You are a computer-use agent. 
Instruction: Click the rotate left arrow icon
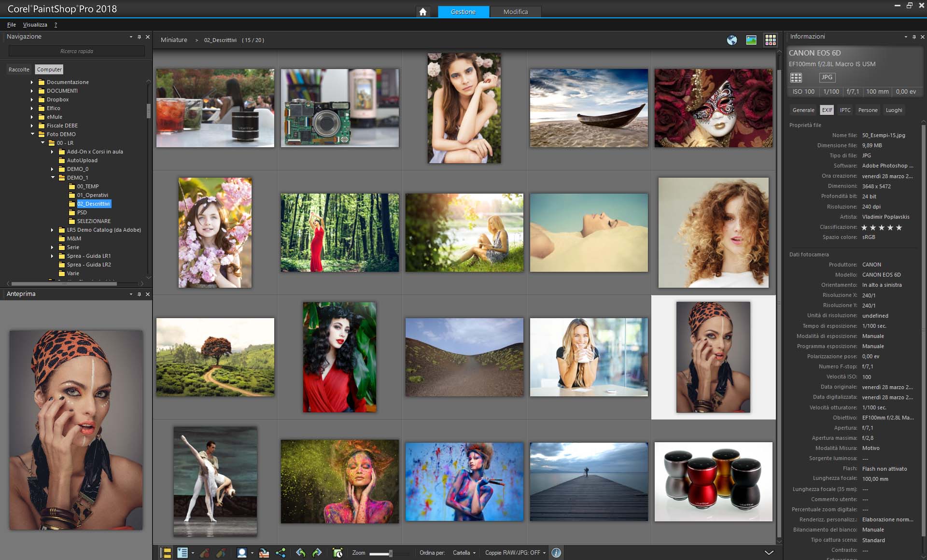pyautogui.click(x=301, y=553)
